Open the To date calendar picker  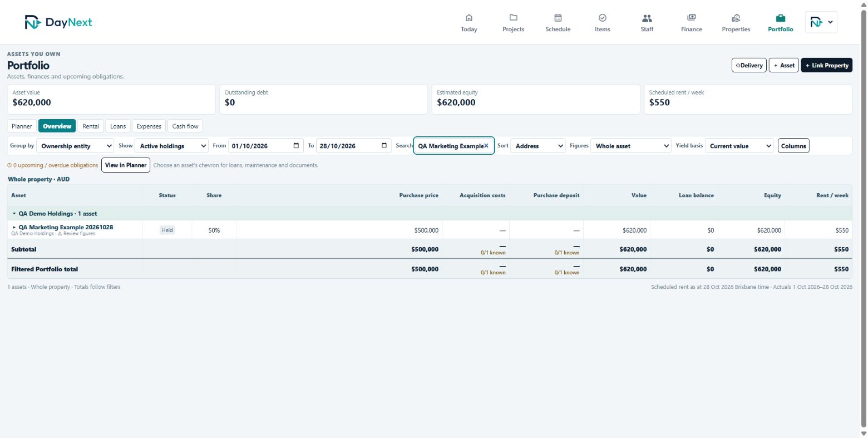(384, 146)
